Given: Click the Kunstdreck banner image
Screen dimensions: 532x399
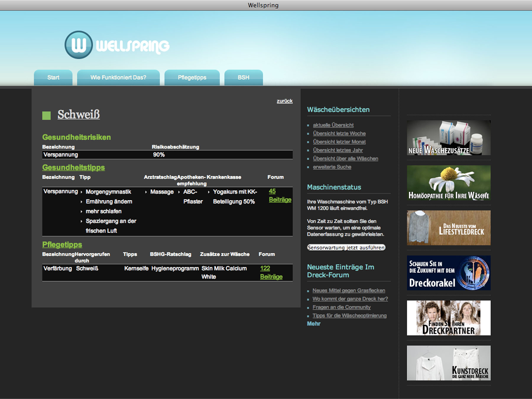Looking at the screenshot, I should pyautogui.click(x=448, y=363).
